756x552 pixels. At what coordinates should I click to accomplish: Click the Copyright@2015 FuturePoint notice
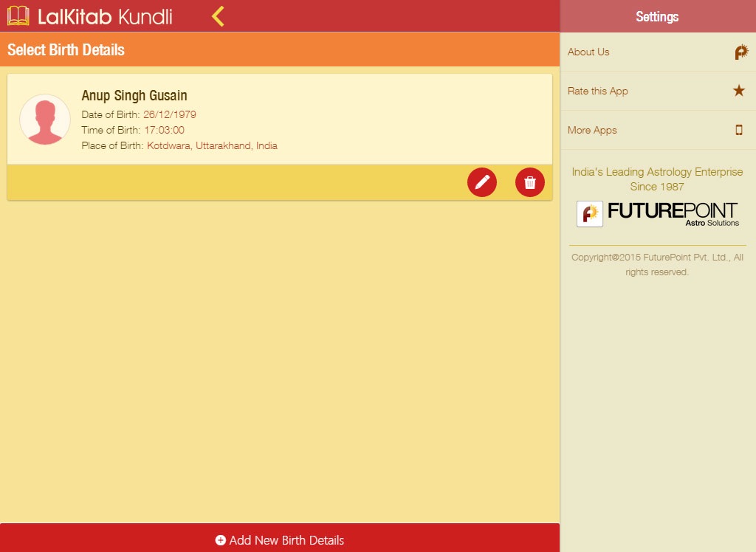(x=657, y=265)
